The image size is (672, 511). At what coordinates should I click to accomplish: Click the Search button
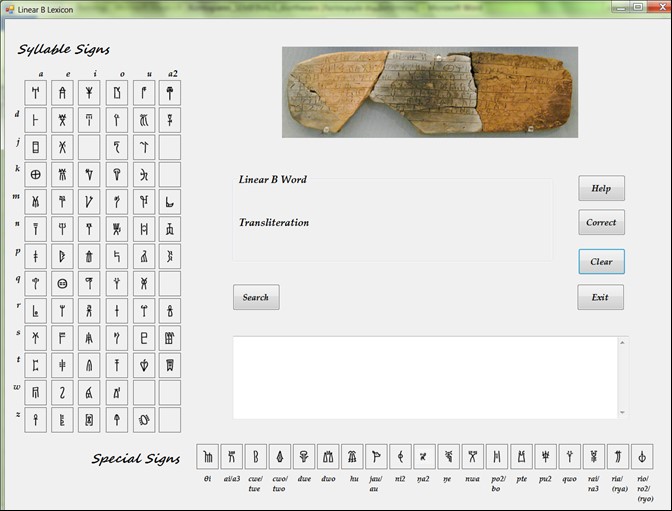click(256, 297)
